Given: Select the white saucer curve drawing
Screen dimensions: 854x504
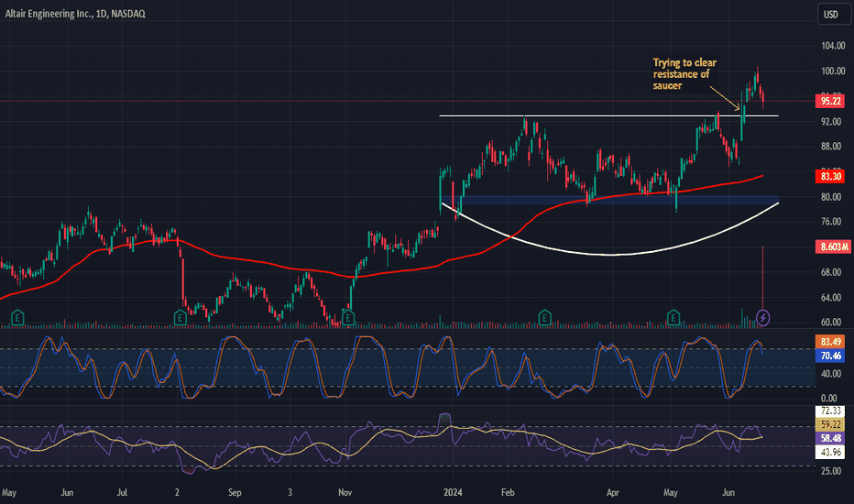Looking at the screenshot, I should point(610,254).
